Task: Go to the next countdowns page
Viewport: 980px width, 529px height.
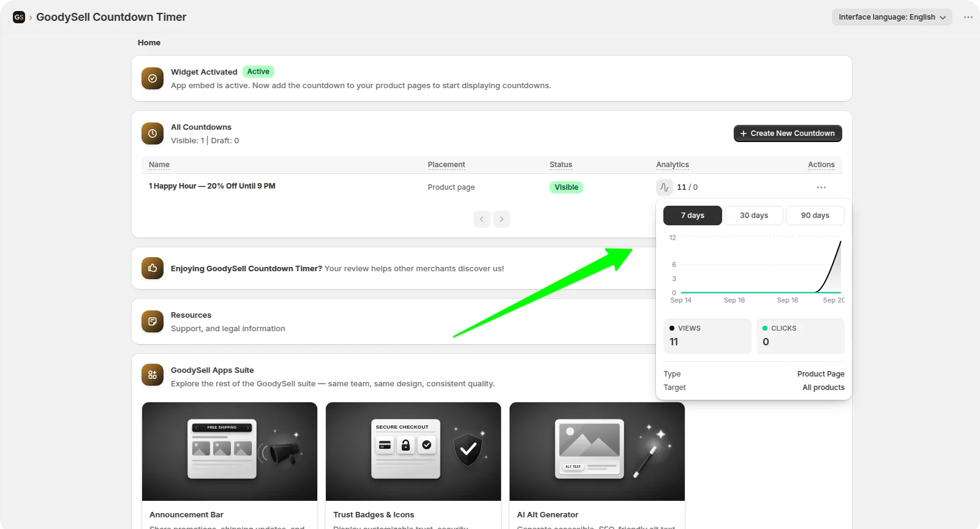Action: coord(502,219)
